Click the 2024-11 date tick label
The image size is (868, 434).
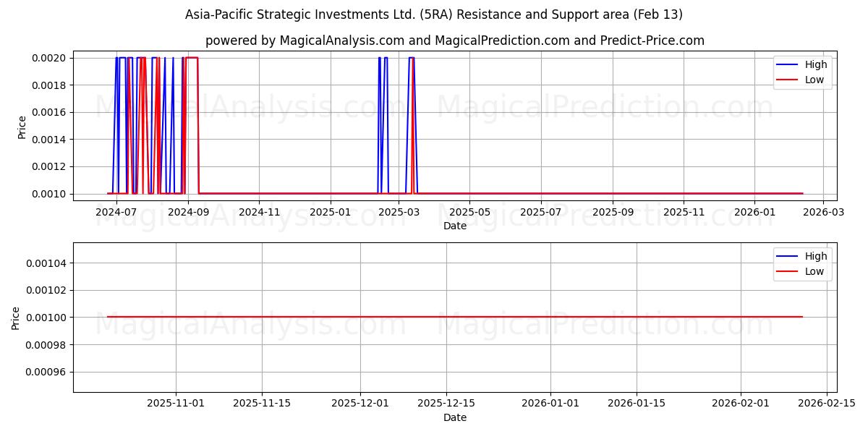tap(259, 213)
